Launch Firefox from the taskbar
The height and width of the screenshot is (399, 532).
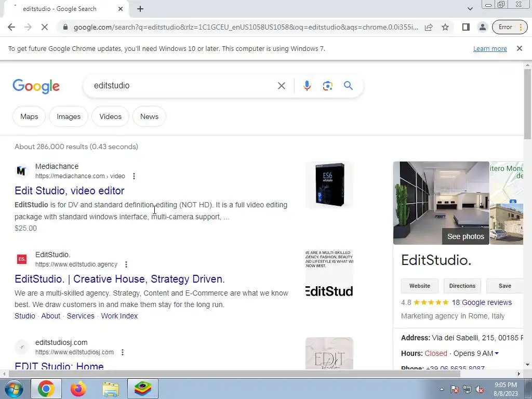[x=78, y=389]
